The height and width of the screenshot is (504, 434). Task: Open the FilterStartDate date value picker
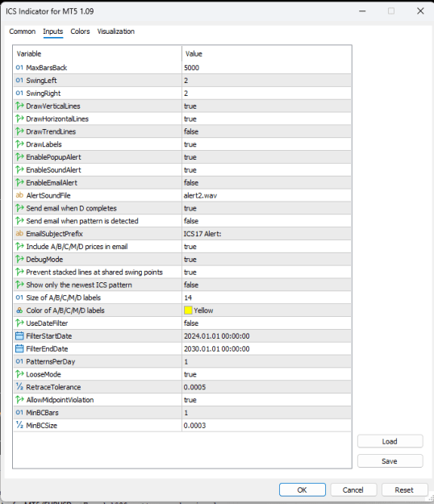266,336
